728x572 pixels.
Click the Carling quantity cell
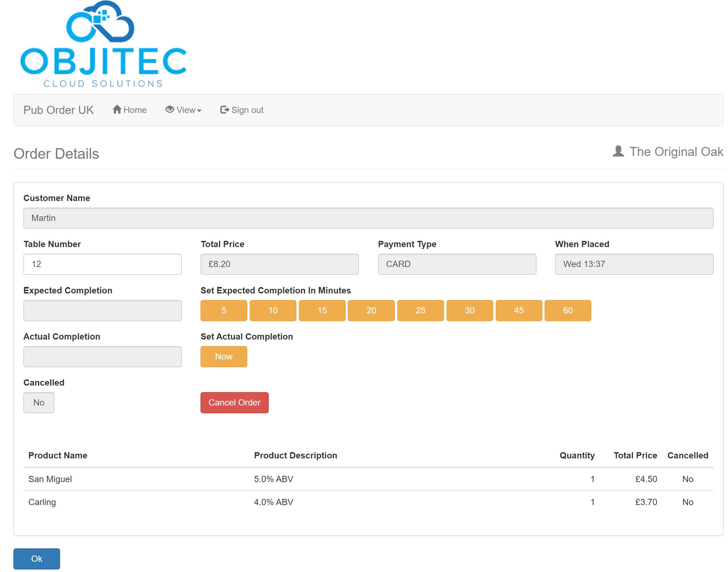[x=593, y=503]
